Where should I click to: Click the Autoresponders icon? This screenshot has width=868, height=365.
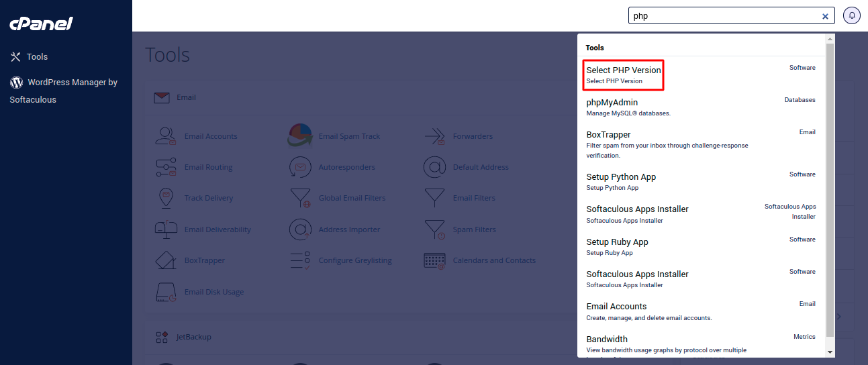(x=300, y=167)
